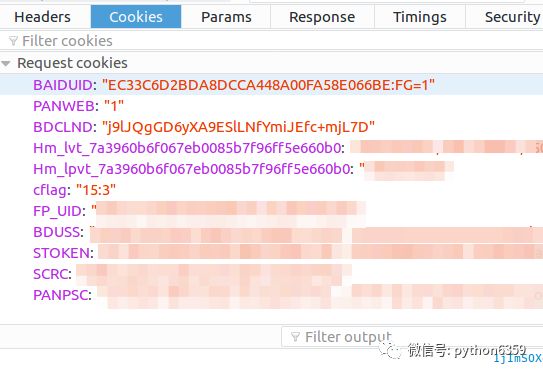Open the Security tab
This screenshot has width=543, height=375.
pyautogui.click(x=509, y=17)
